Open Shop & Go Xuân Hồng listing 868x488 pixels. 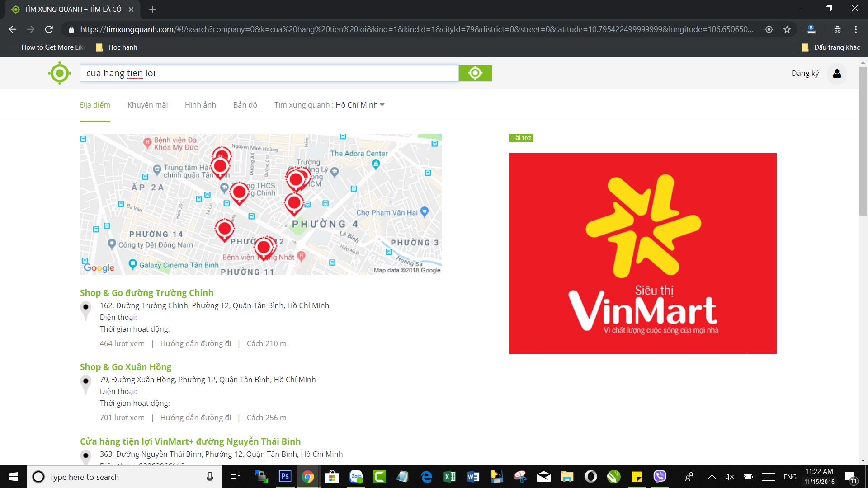click(126, 367)
